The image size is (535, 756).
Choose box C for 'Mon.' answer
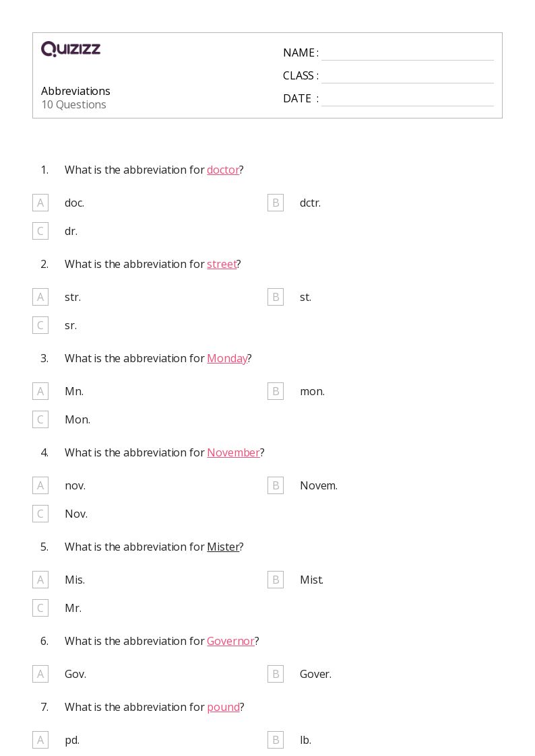(x=40, y=419)
